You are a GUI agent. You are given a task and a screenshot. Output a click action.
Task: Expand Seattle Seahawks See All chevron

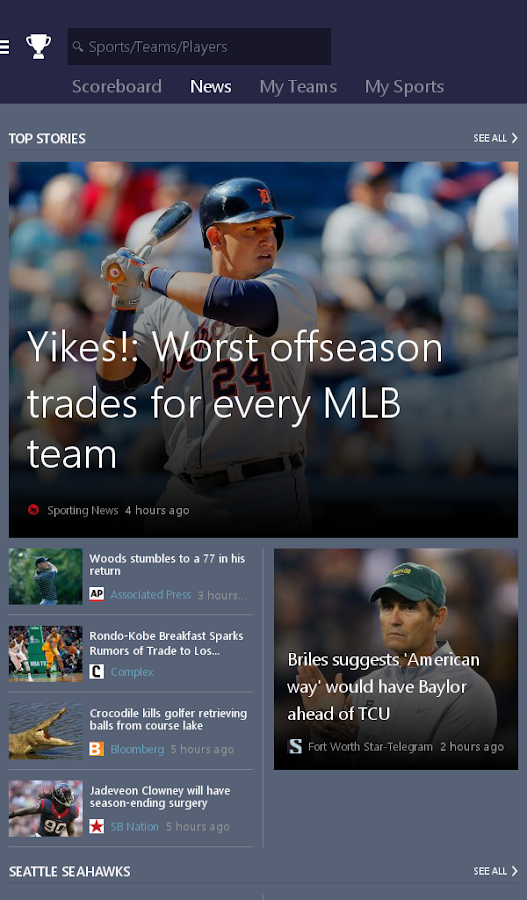tap(514, 871)
